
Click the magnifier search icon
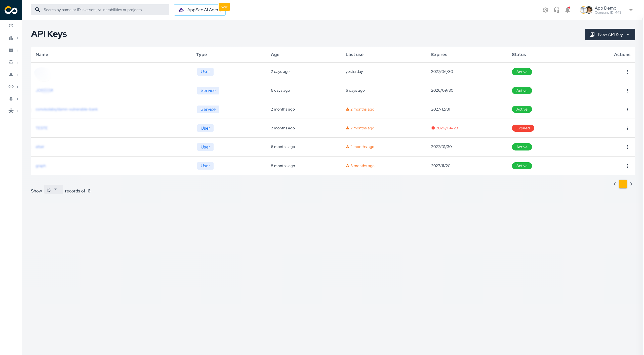tap(37, 10)
